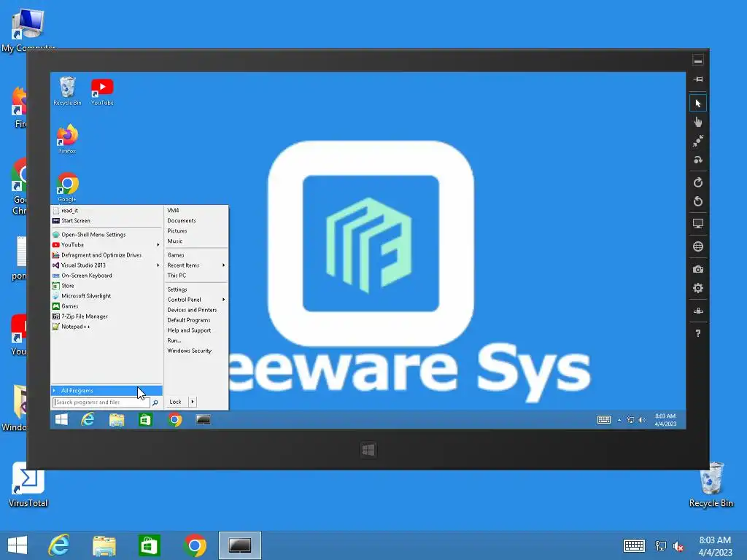Expand Visual Studio 2013 submenu arrow
Screen dimensions: 747x560
(x=158, y=265)
